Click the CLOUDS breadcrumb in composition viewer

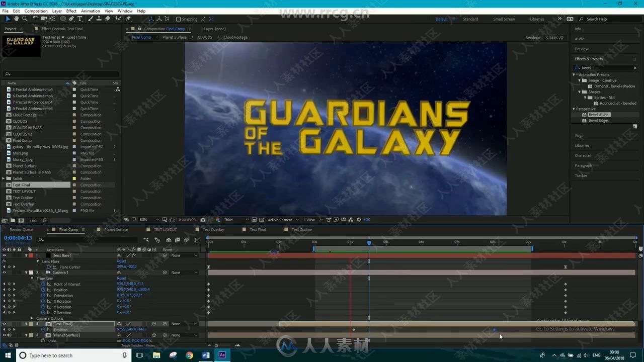205,37
